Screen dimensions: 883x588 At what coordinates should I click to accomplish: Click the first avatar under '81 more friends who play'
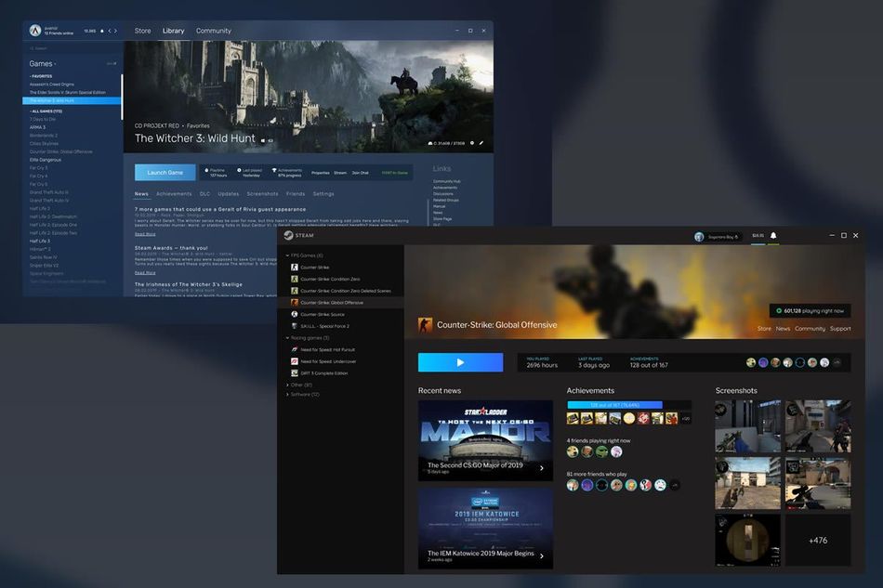[573, 485]
